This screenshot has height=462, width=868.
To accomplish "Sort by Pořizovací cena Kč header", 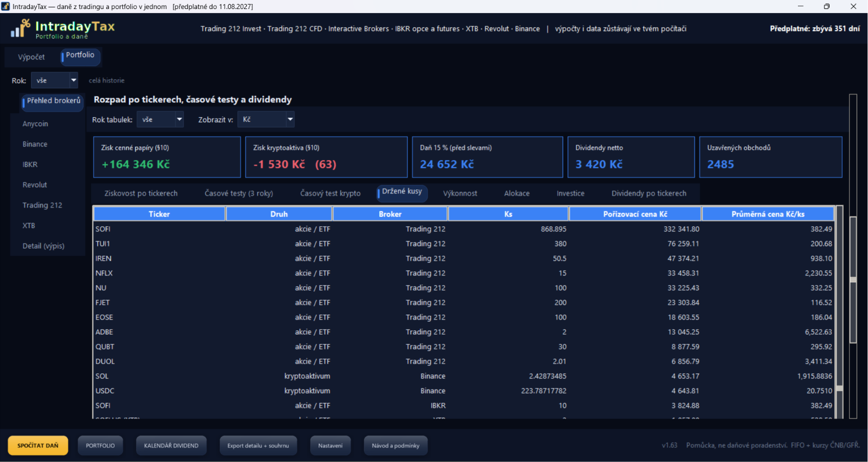I will coord(635,214).
